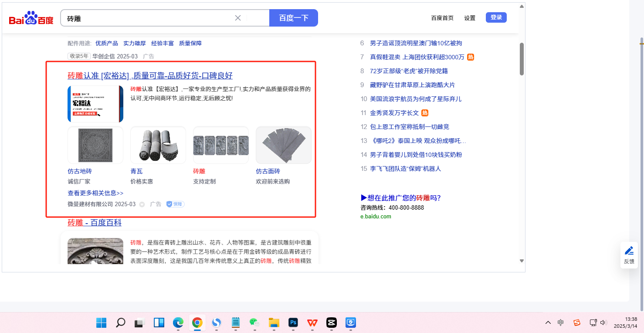
Task: Click the 保障 shield badge
Action: click(x=175, y=204)
